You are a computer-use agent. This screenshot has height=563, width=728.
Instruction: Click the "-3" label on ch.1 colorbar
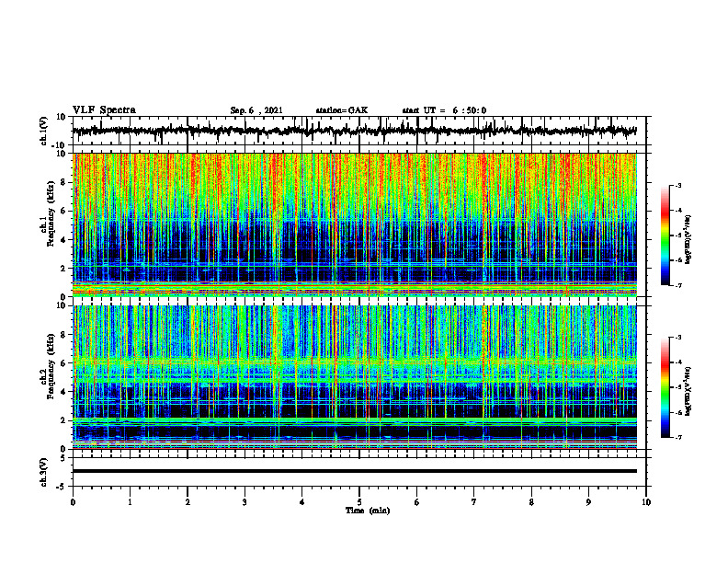(678, 185)
